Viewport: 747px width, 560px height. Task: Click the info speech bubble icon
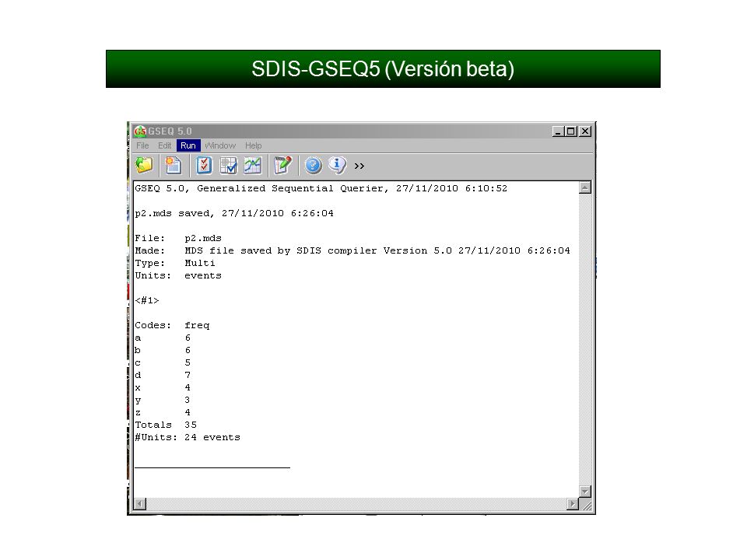tap(337, 165)
